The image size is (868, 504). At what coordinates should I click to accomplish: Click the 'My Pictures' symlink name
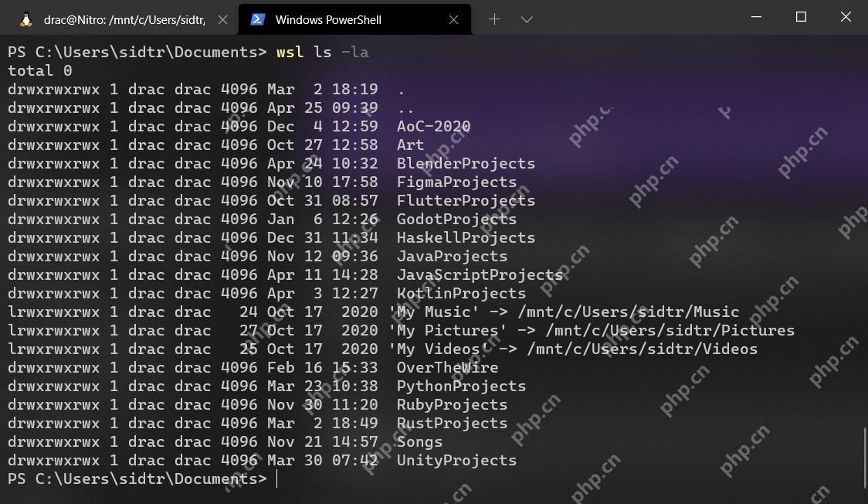(x=447, y=331)
